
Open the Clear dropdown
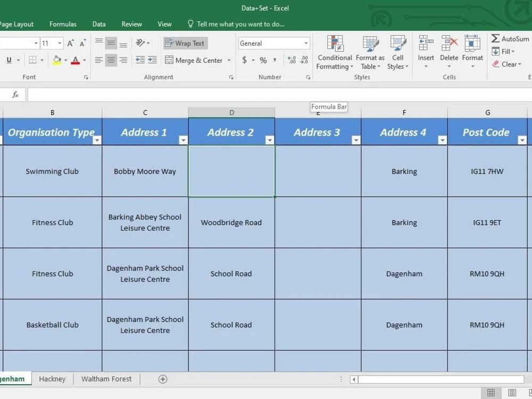506,64
